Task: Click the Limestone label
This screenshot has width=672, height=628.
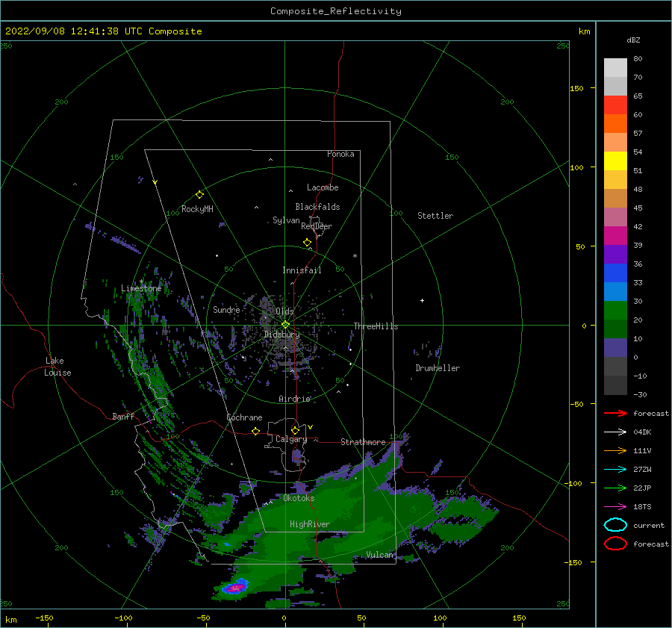Action: [x=141, y=288]
